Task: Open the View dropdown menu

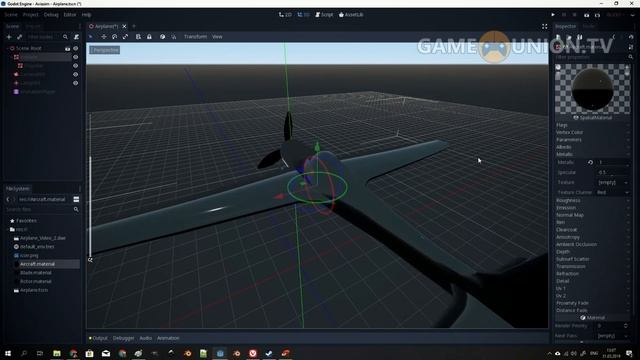Action: 217,37
